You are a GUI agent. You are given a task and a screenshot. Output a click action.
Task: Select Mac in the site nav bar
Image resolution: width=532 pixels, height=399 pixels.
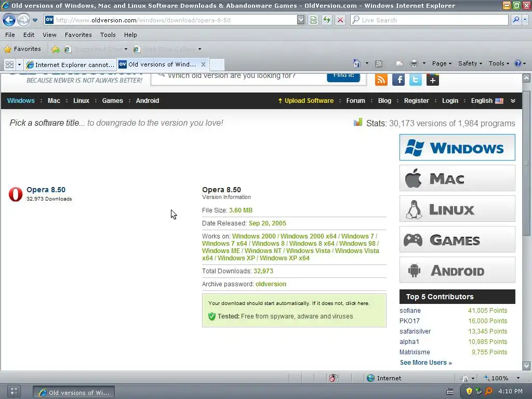54,101
